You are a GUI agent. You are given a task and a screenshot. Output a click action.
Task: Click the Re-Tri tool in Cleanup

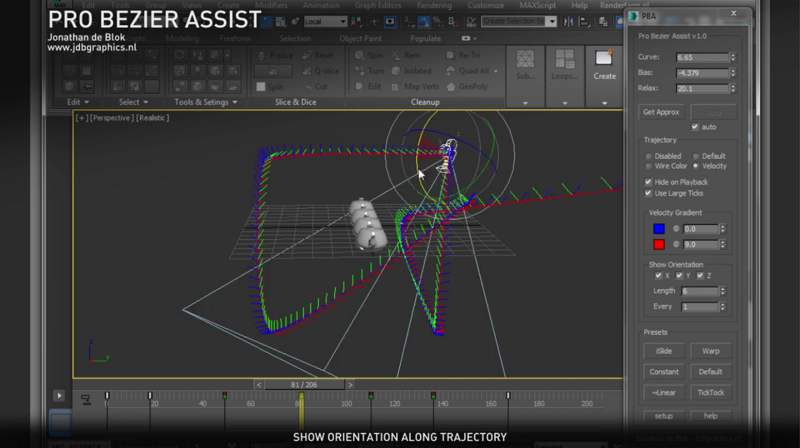click(464, 55)
